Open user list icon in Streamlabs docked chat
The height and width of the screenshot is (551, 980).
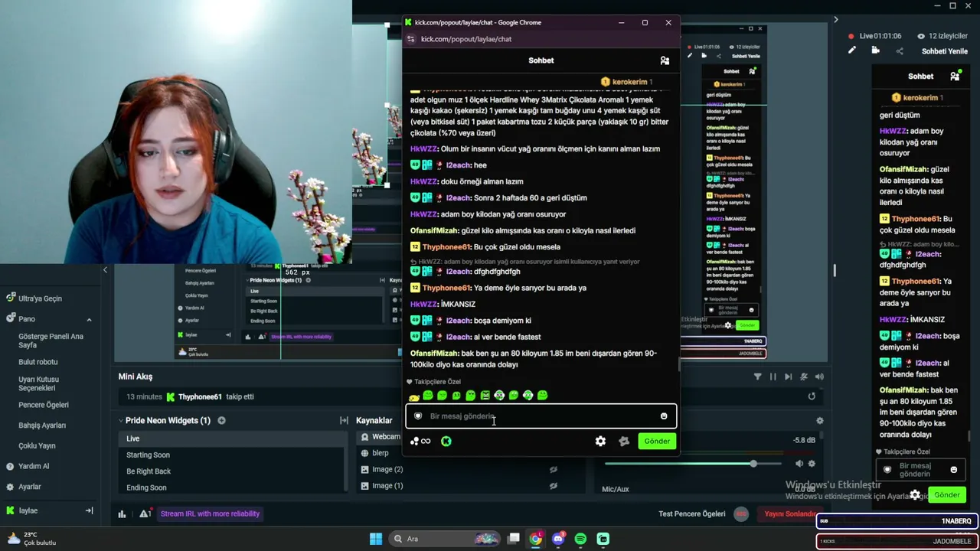[x=955, y=77]
